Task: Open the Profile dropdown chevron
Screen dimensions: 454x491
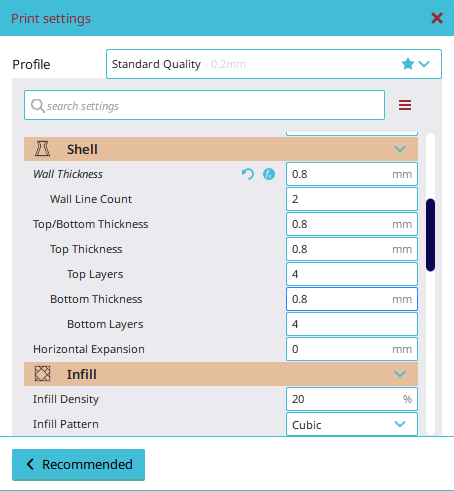Action: pyautogui.click(x=424, y=64)
